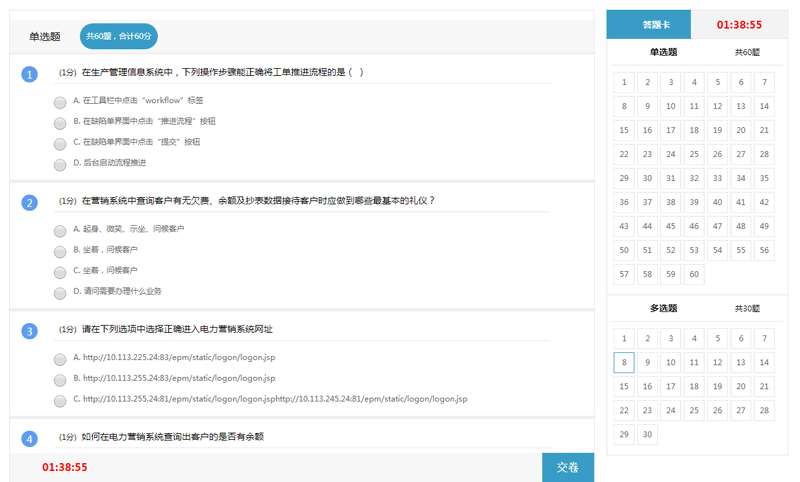This screenshot has height=482, width=800.
Task: Choose option D 请问需要办理什么业务
Action: point(60,292)
